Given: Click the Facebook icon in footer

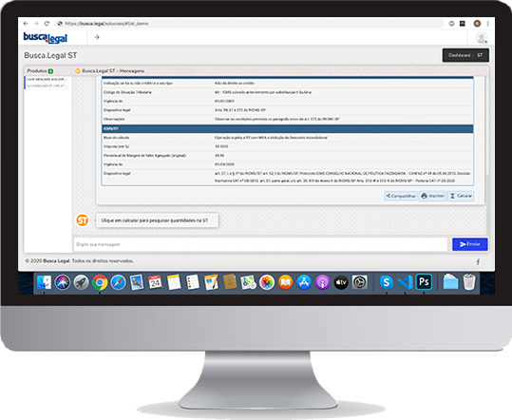Looking at the screenshot, I should click(x=478, y=261).
